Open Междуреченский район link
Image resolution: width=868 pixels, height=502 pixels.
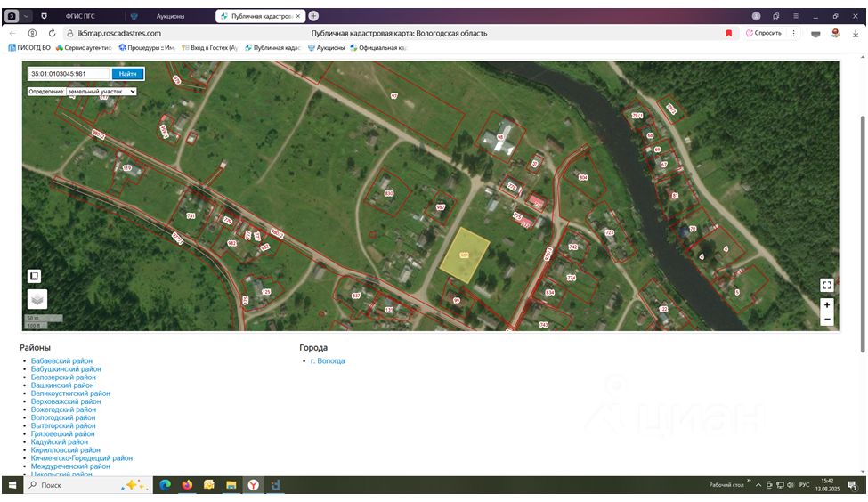click(x=70, y=466)
